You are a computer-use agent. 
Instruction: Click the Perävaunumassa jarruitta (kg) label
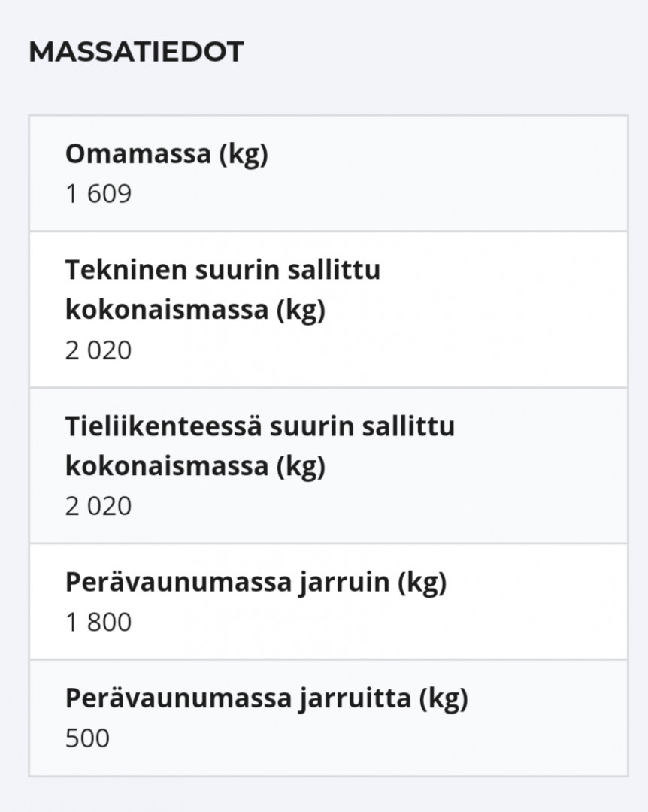click(266, 699)
